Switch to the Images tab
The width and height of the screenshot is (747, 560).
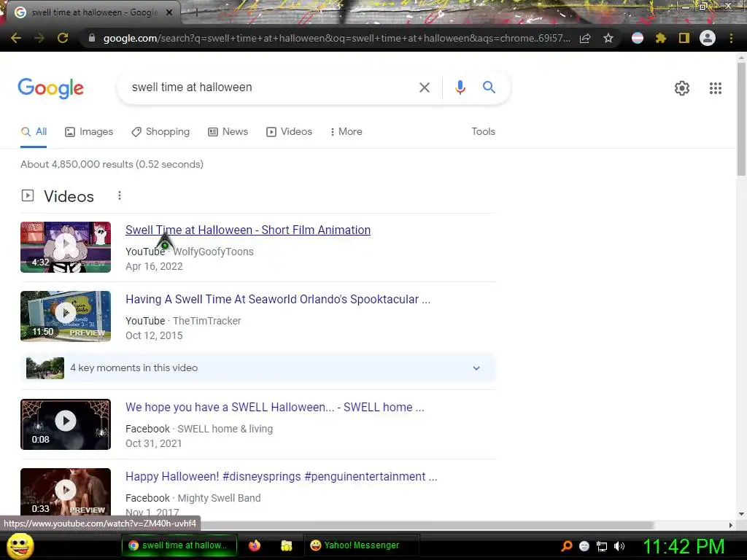click(x=89, y=132)
